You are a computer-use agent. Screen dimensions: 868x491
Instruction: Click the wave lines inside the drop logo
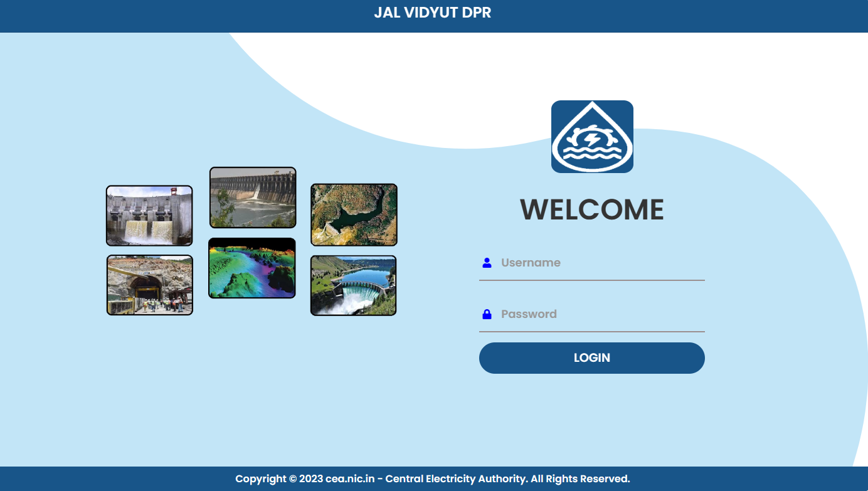click(592, 154)
